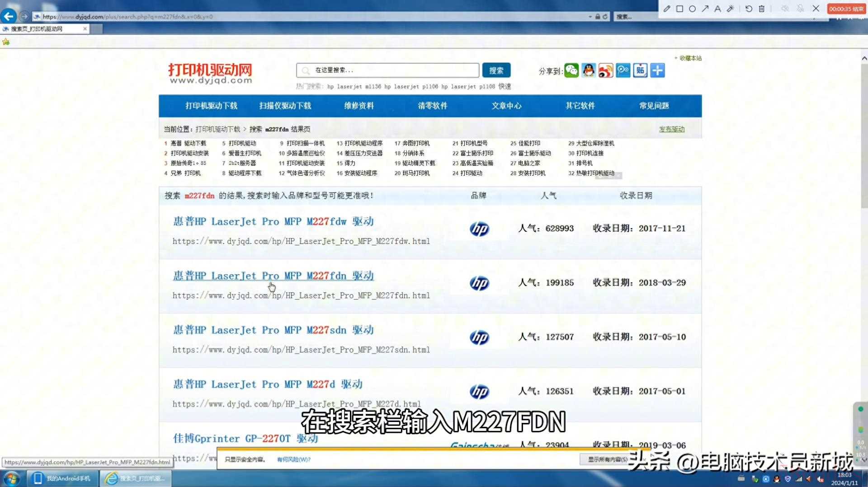Open 其它软件 navigation menu
The width and height of the screenshot is (868, 487).
580,106
